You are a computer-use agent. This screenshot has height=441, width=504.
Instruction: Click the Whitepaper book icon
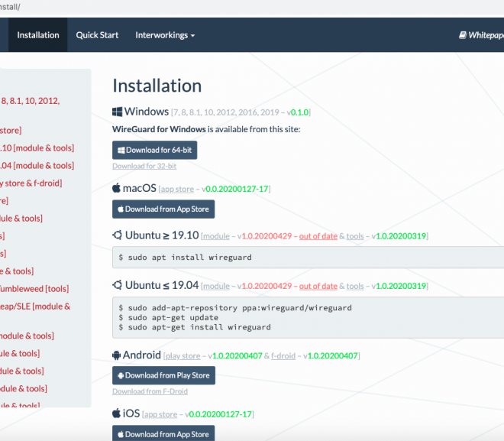click(x=463, y=35)
